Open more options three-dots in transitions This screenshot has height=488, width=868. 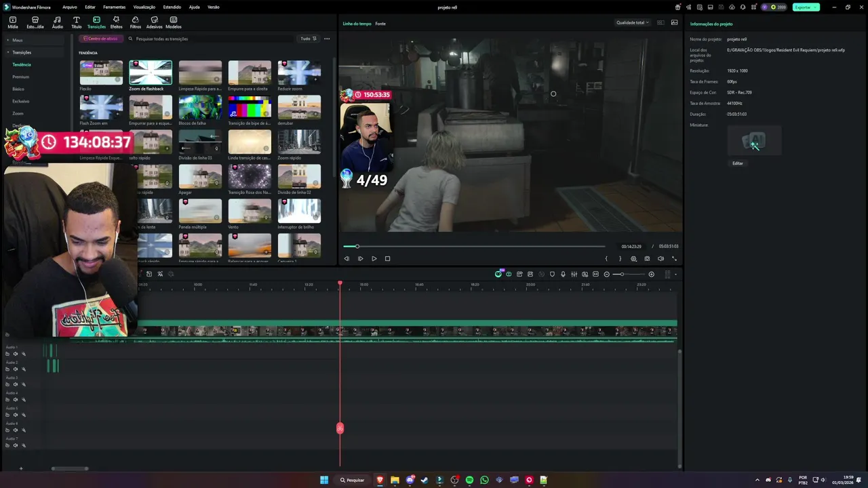(x=327, y=39)
